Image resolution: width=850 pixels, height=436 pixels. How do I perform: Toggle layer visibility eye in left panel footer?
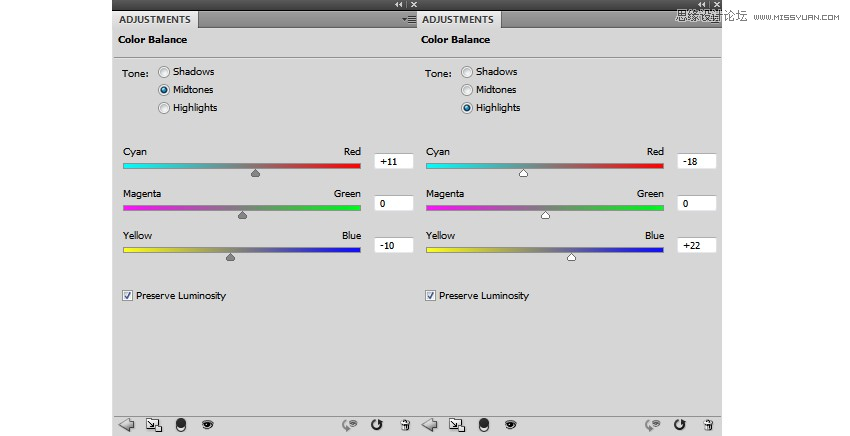click(208, 424)
